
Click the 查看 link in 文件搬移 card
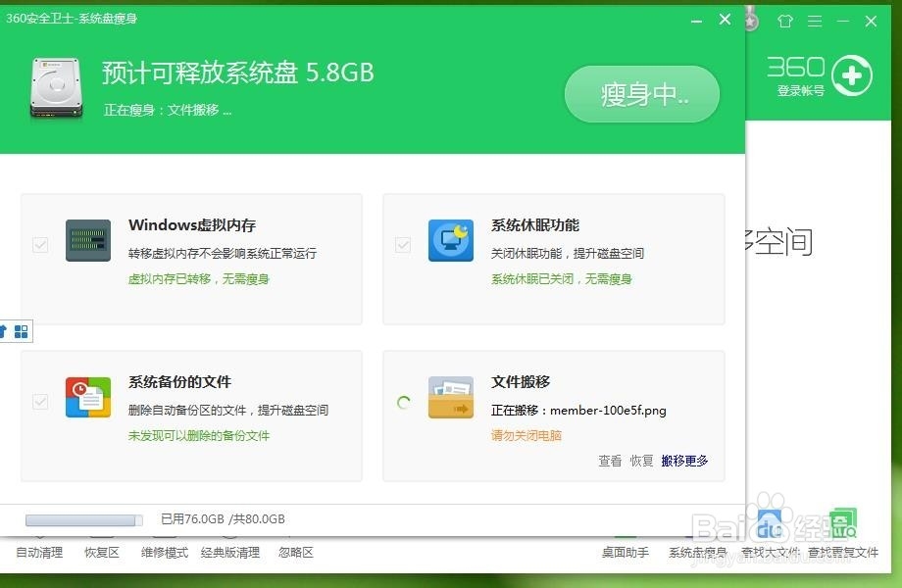[610, 461]
